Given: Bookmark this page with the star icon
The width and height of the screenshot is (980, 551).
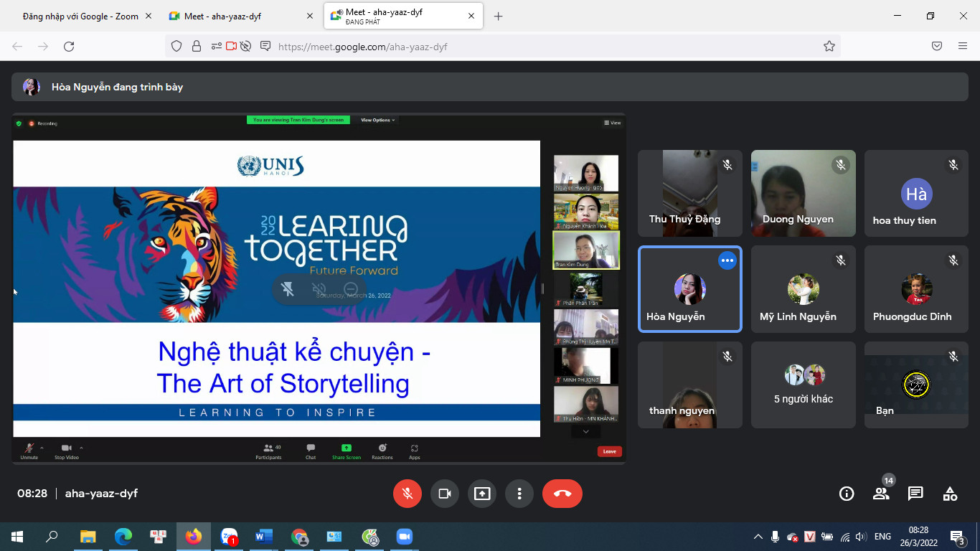Looking at the screenshot, I should 829,47.
